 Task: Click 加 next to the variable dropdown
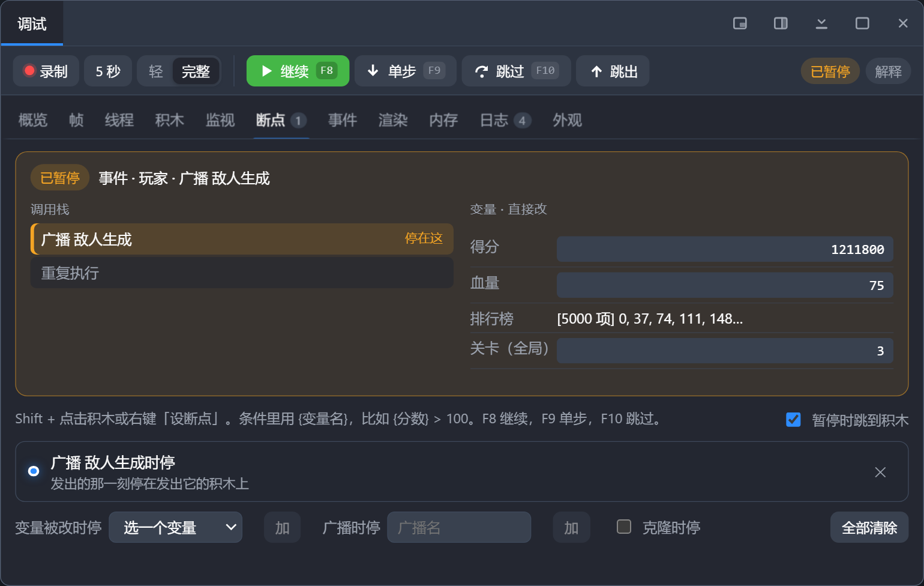coord(282,527)
